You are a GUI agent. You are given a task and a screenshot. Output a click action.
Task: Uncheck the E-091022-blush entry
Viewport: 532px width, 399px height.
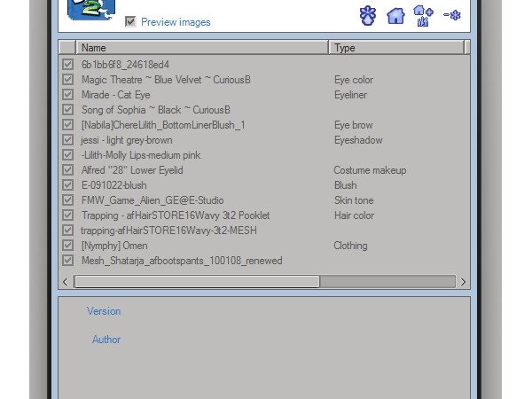[68, 185]
